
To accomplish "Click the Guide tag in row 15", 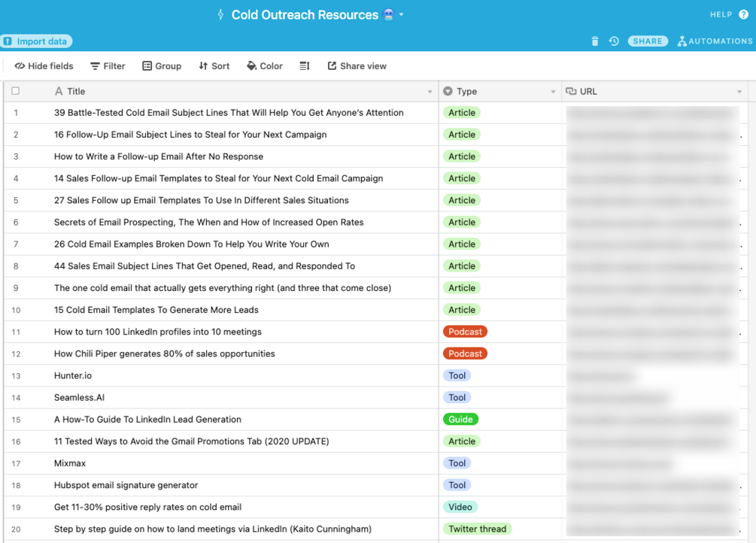I will 460,420.
